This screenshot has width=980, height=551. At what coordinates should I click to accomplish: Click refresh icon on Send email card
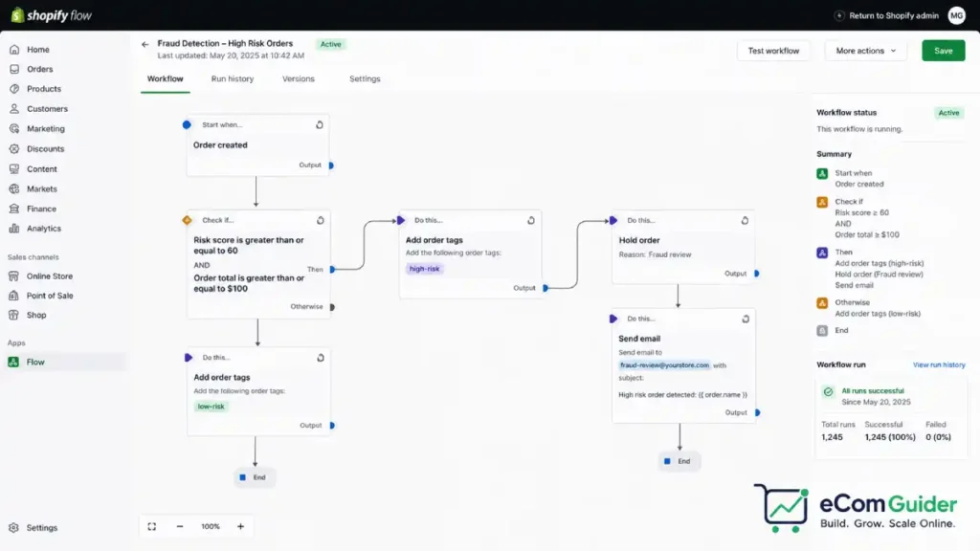click(746, 320)
